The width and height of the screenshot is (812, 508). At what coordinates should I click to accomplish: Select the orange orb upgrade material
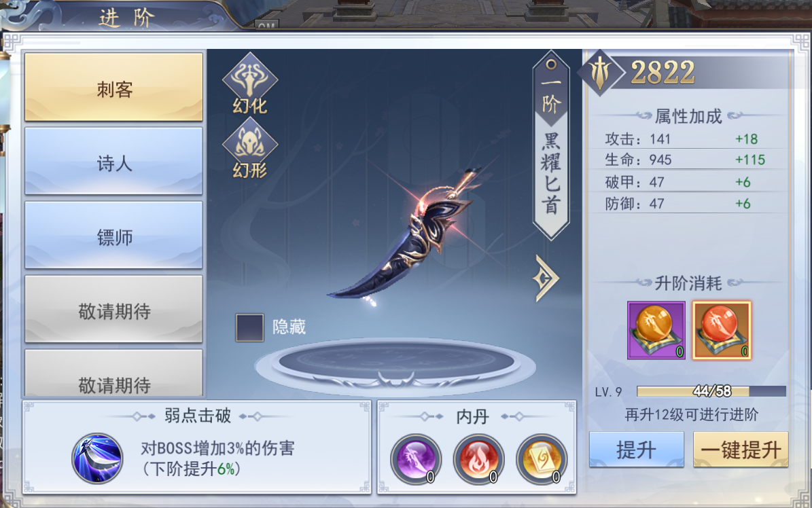click(656, 330)
